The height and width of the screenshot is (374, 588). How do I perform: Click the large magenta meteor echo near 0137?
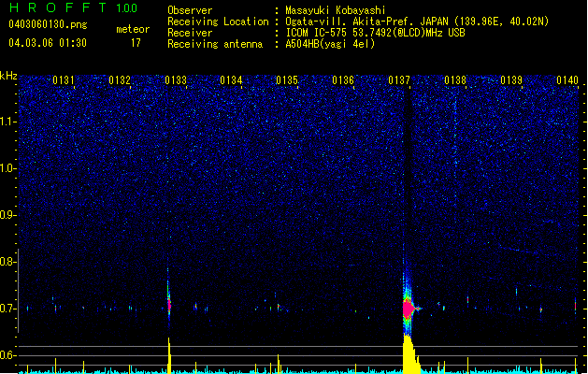409,309
